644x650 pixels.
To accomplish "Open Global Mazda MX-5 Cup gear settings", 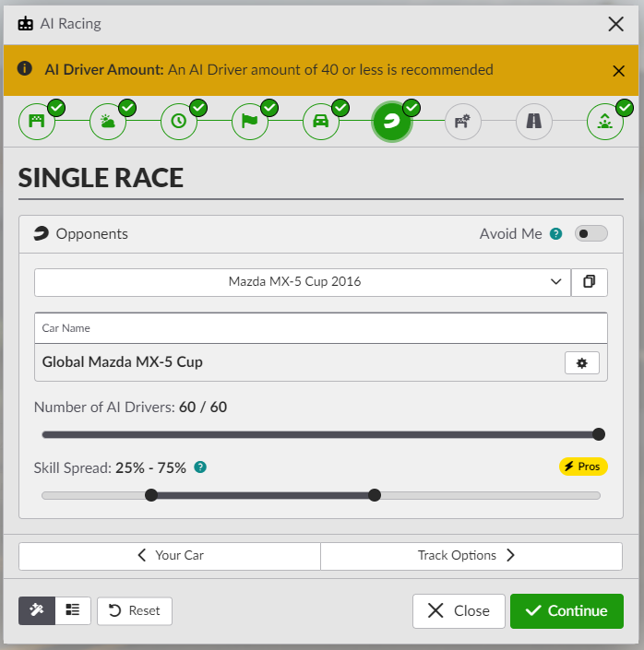I will click(582, 362).
